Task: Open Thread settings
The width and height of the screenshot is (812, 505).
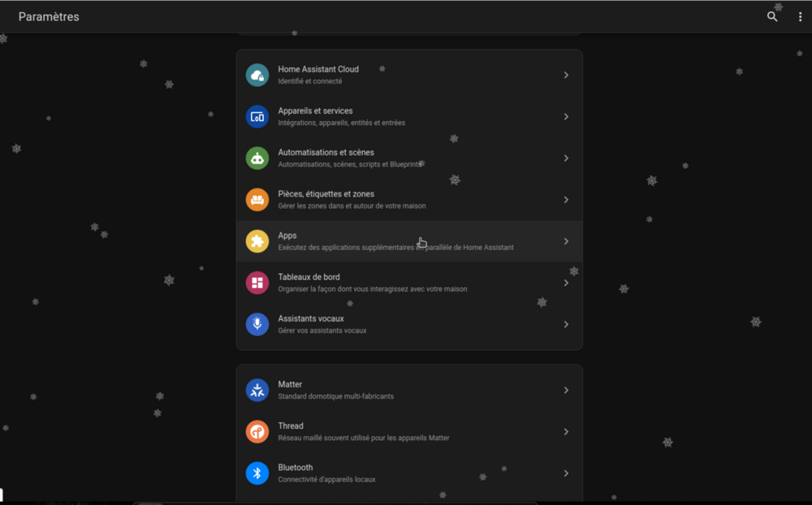Action: pos(409,431)
